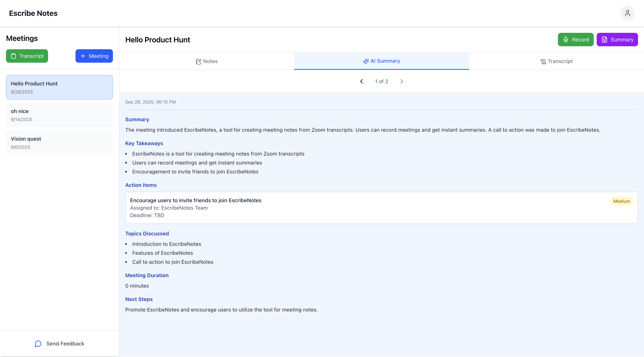Click the Send Feedback link
The width and height of the screenshot is (644, 357).
[65, 344]
